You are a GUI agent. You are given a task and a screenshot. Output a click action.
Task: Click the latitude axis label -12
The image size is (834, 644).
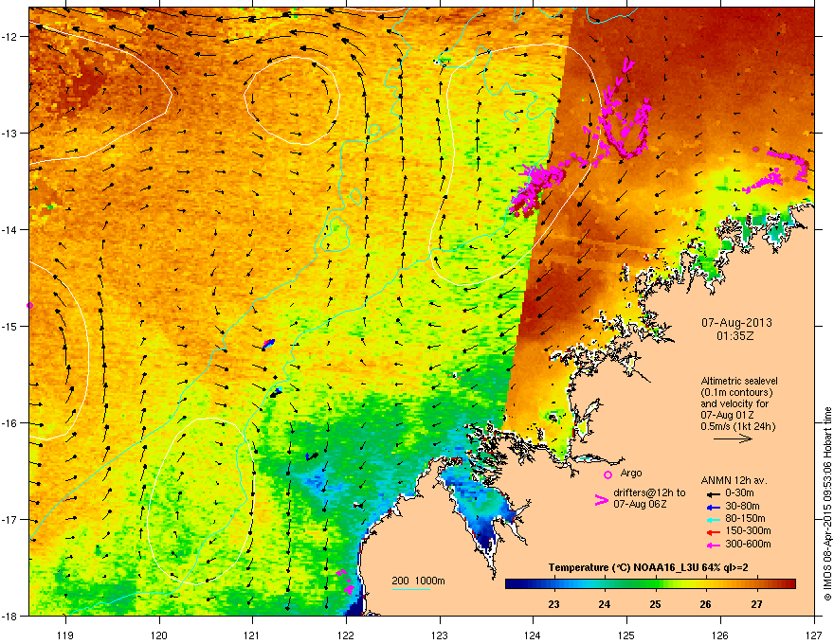9,37
